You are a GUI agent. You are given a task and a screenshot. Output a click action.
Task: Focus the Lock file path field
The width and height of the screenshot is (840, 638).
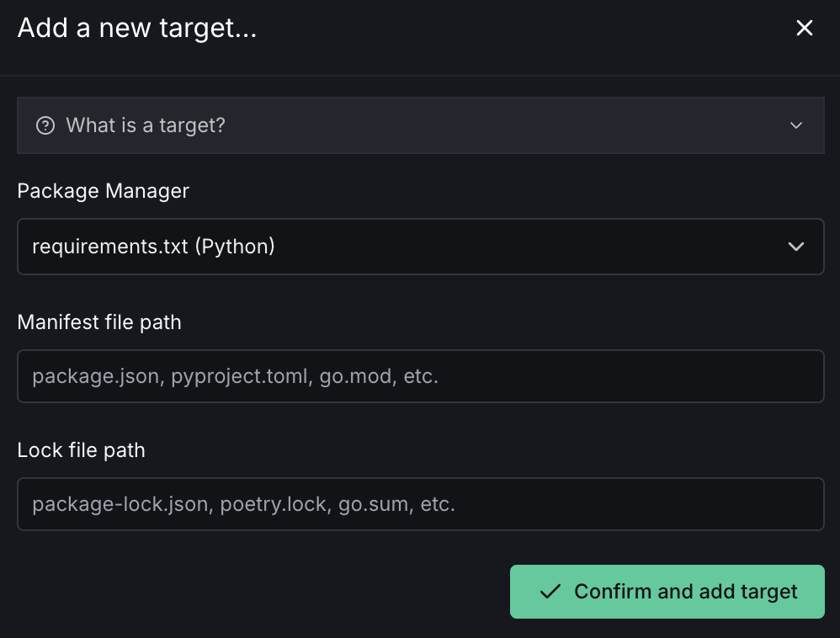point(420,504)
